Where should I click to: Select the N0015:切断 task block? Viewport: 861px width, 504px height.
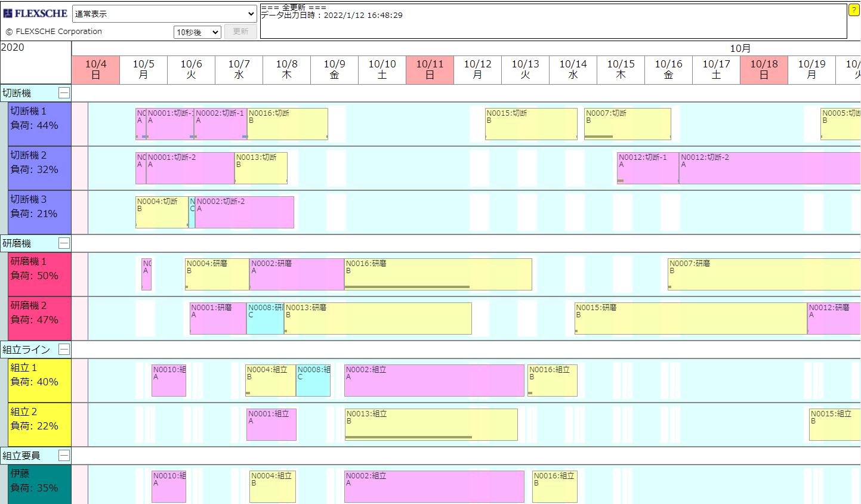(530, 124)
